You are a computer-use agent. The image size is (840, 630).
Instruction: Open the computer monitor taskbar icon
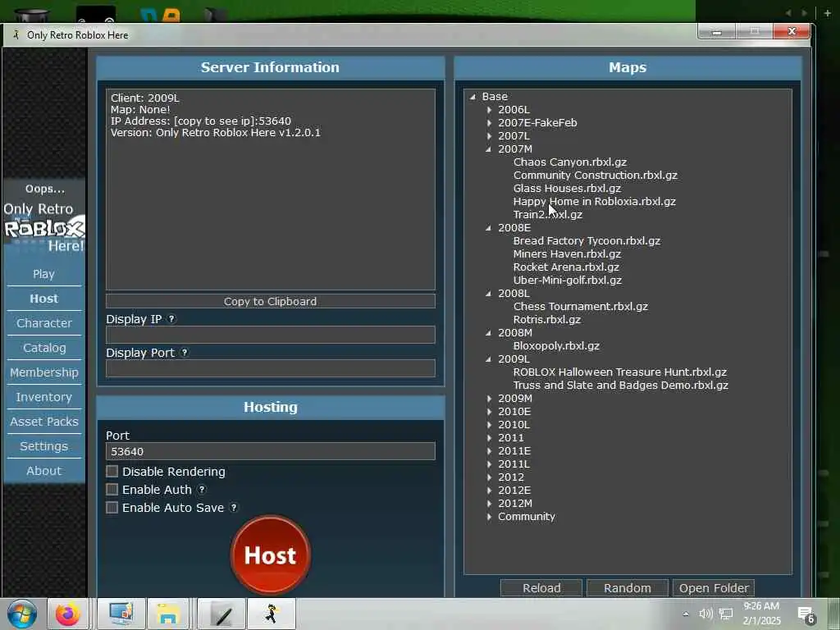[x=121, y=614]
